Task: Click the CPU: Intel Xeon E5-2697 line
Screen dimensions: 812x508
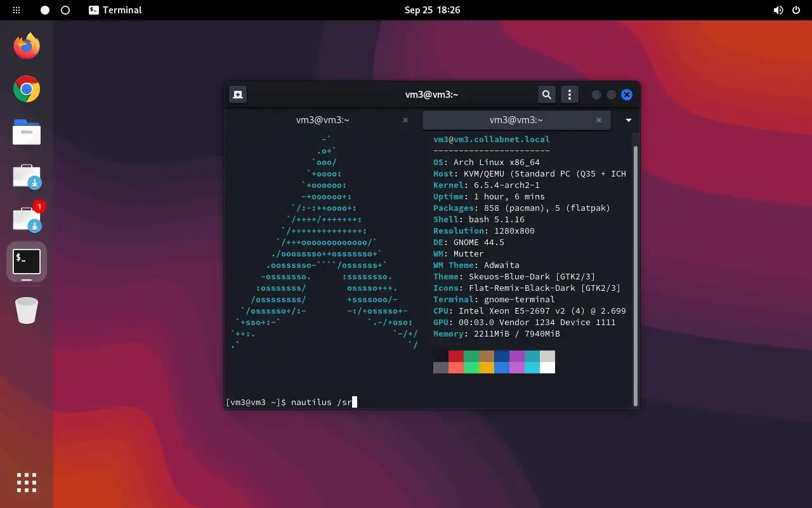Action: coord(530,311)
